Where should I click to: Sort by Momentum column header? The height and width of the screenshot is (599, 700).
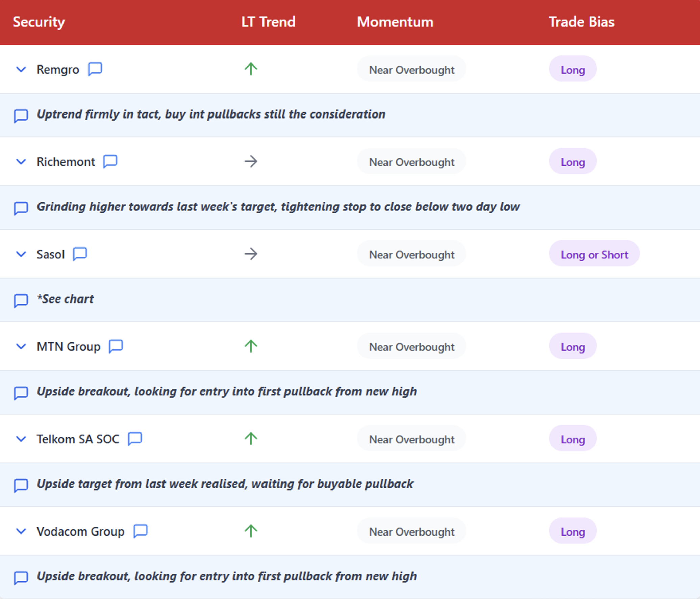395,22
